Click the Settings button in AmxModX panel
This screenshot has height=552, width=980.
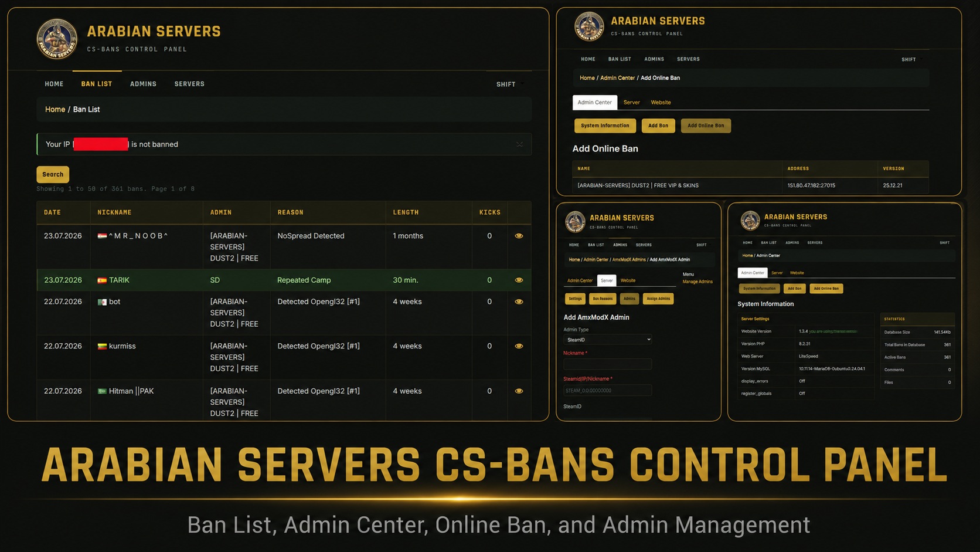tap(575, 299)
